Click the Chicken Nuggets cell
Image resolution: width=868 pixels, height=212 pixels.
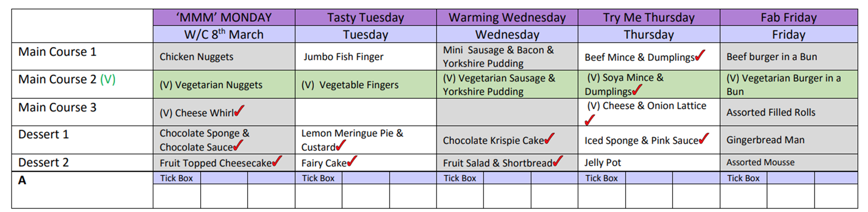point(224,56)
